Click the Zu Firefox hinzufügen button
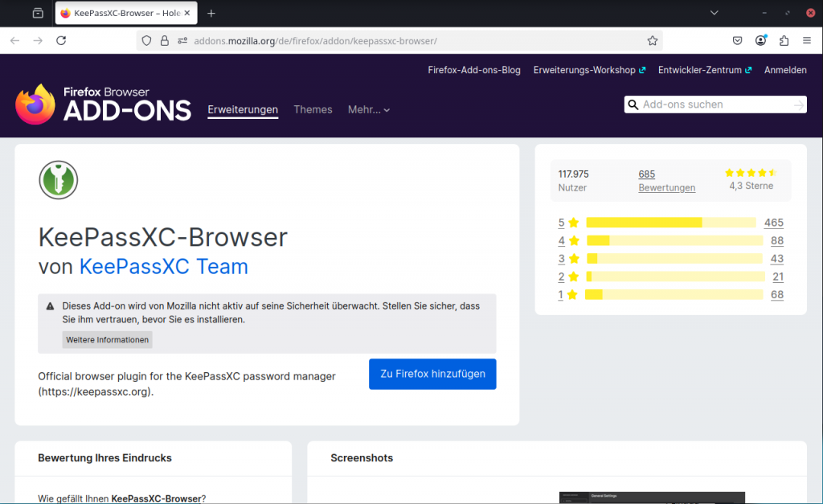This screenshot has width=823, height=504. coord(432,374)
